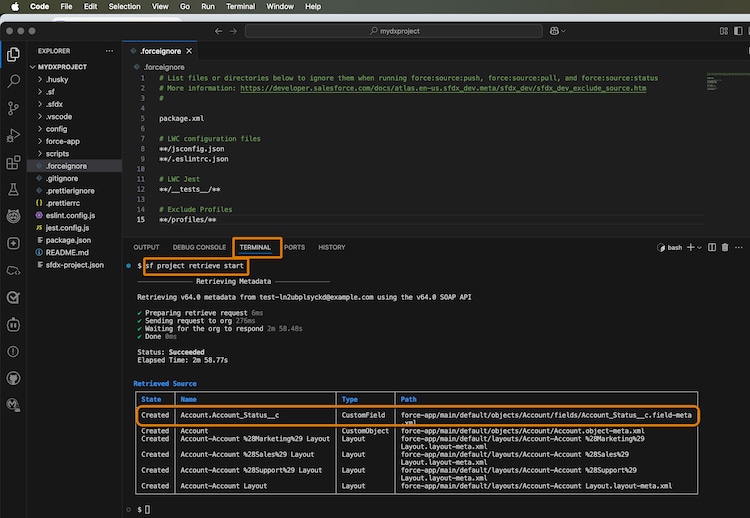Open the Copilot menu in title bar
The height and width of the screenshot is (518, 750).
(x=557, y=31)
